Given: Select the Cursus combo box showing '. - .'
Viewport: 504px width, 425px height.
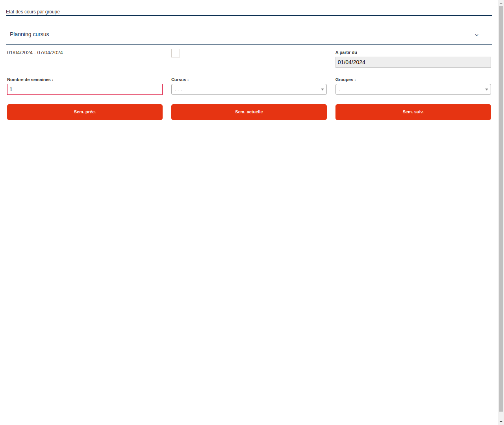Looking at the screenshot, I should [x=249, y=89].
